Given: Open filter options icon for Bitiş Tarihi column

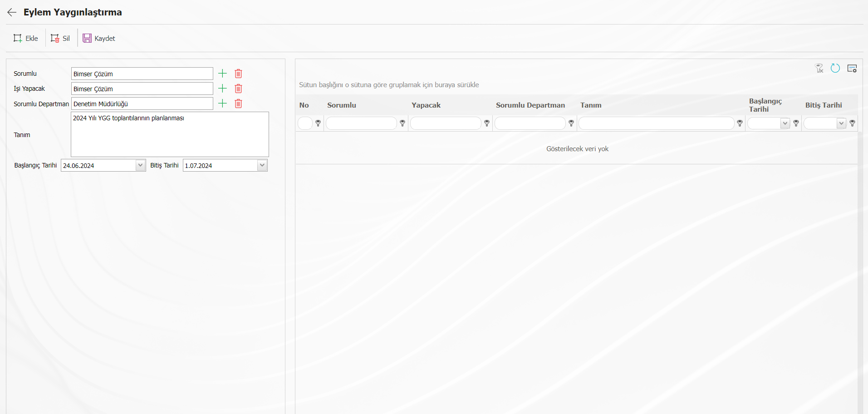Looking at the screenshot, I should click(852, 123).
